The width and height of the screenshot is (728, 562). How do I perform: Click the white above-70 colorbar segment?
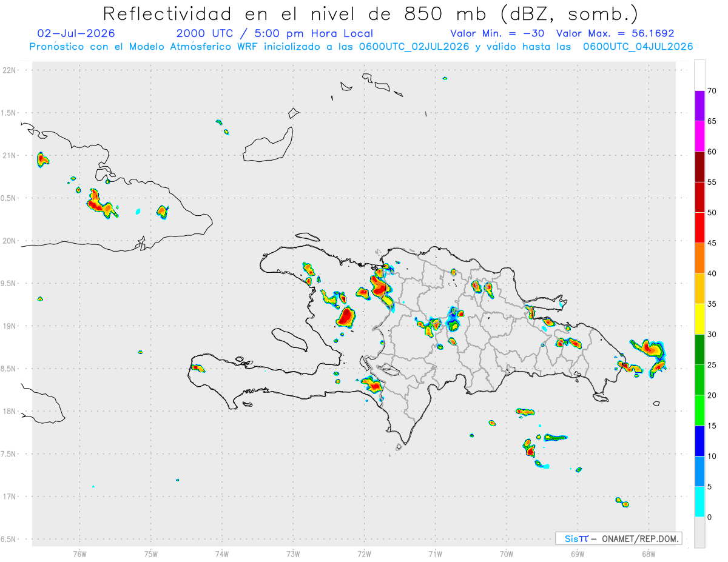(x=699, y=75)
